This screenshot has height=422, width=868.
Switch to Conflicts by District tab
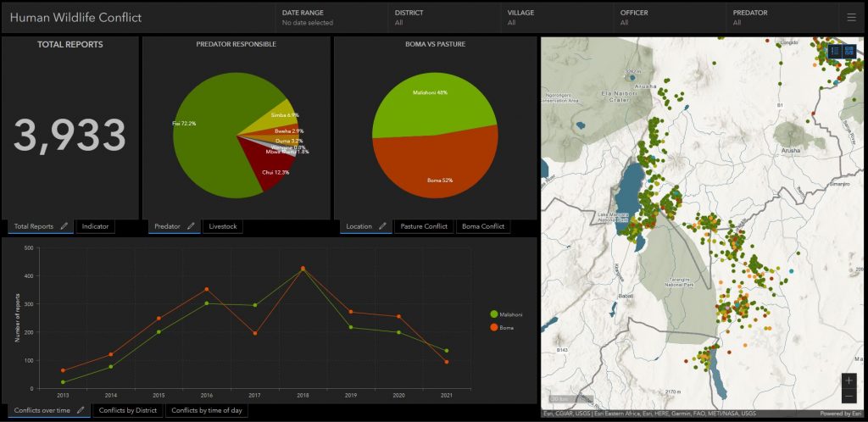(128, 410)
